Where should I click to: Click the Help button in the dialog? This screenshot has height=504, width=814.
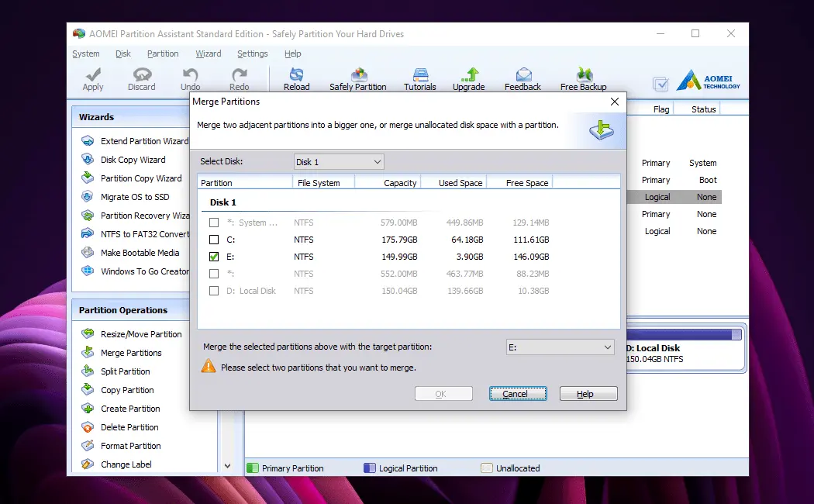pos(588,394)
